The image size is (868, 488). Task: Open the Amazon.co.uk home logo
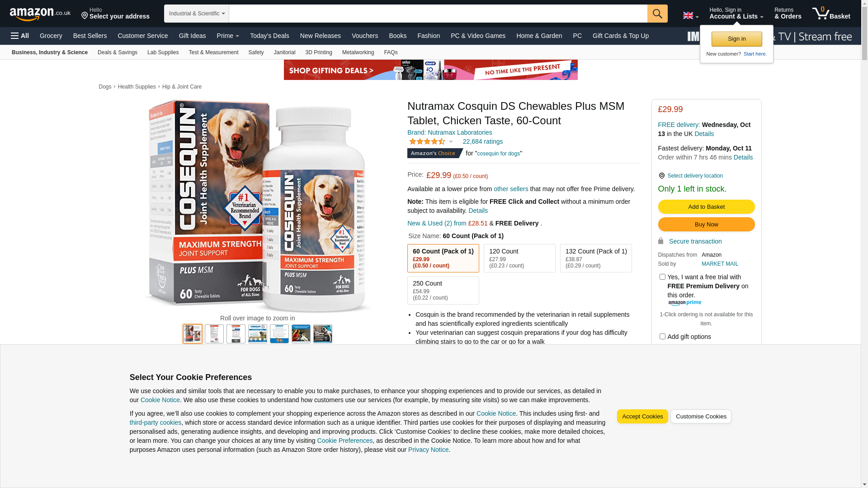click(x=40, y=14)
